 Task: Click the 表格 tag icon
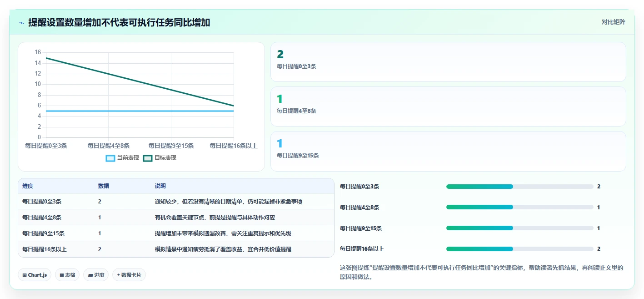click(61, 275)
